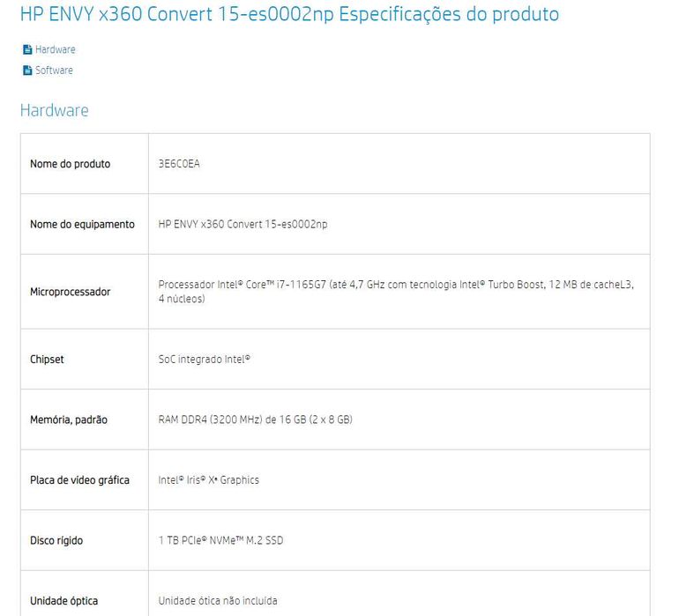
Task: Click the document icon beside the Software link
Action: [27, 71]
